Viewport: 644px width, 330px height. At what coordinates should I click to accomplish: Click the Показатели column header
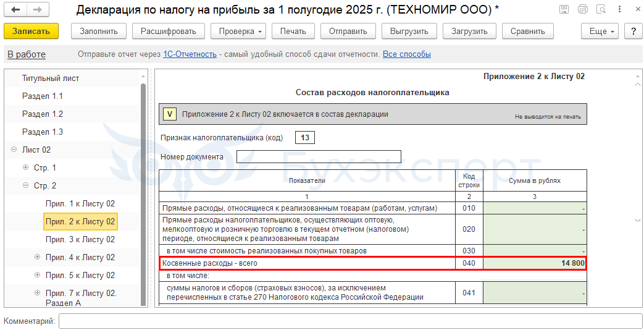coord(307,180)
